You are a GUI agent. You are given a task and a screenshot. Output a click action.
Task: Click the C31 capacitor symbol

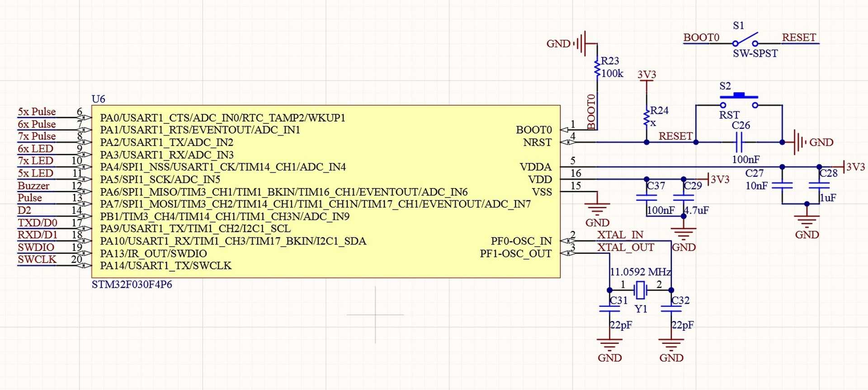point(609,309)
